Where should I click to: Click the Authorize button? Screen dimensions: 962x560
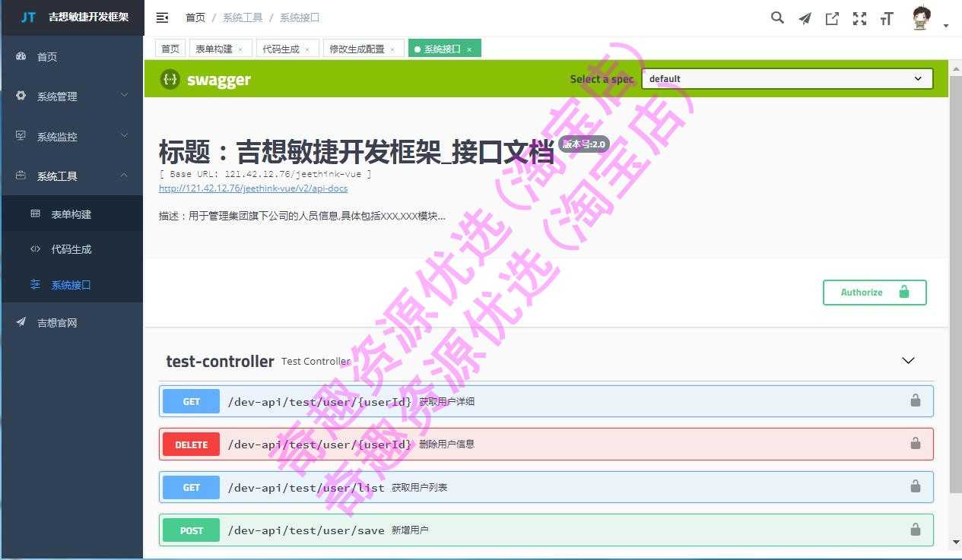point(875,292)
